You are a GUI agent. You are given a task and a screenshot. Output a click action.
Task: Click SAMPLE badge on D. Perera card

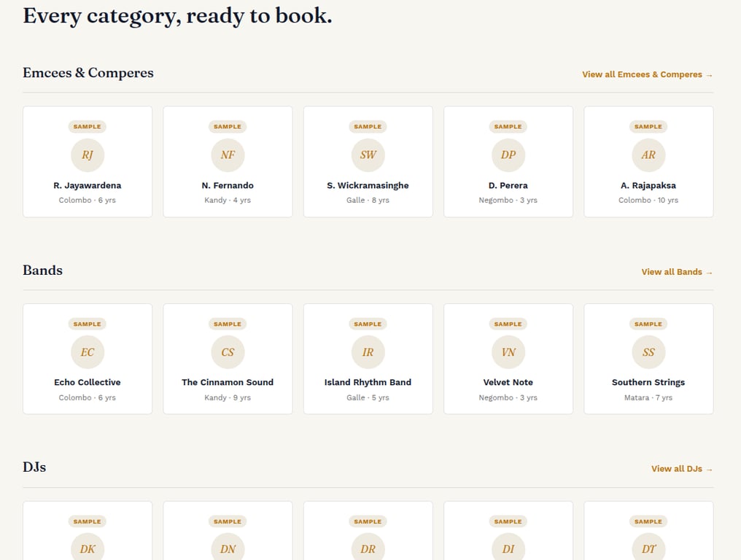[508, 127]
